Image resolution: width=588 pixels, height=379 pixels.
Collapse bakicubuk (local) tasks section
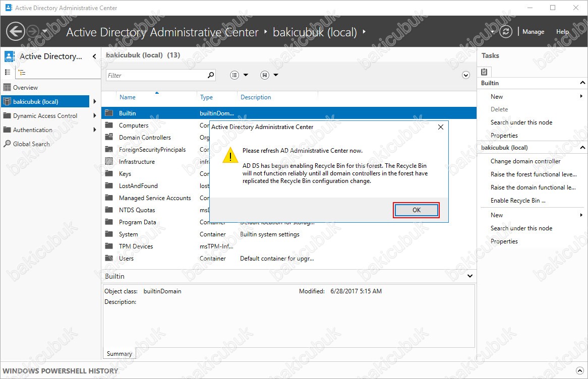coord(582,147)
